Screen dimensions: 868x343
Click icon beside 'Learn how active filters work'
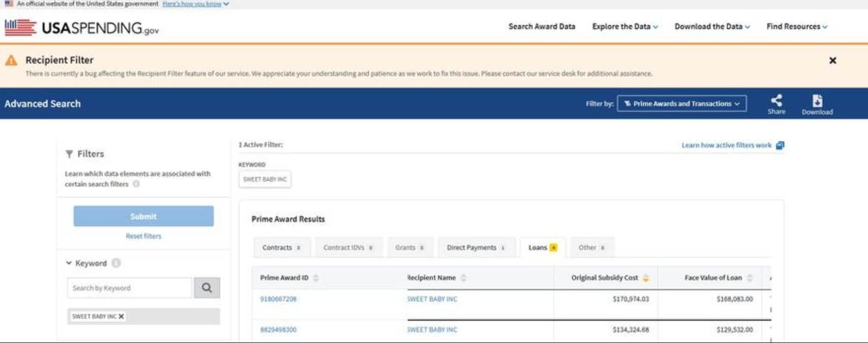click(x=780, y=145)
